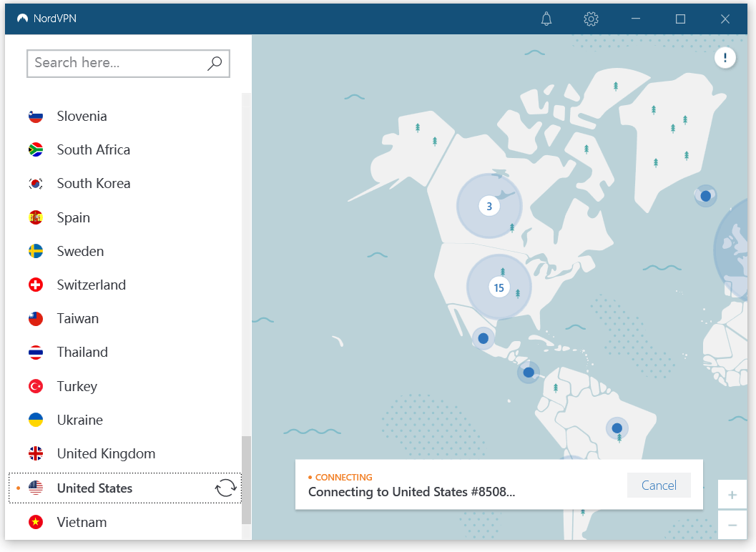Screen dimensions: 756x552
Task: Click the US cluster showing 15 servers
Action: point(499,287)
